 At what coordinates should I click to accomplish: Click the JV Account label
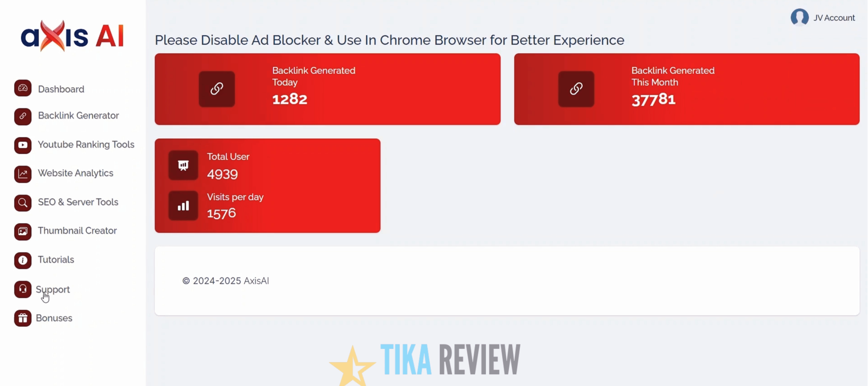(834, 18)
